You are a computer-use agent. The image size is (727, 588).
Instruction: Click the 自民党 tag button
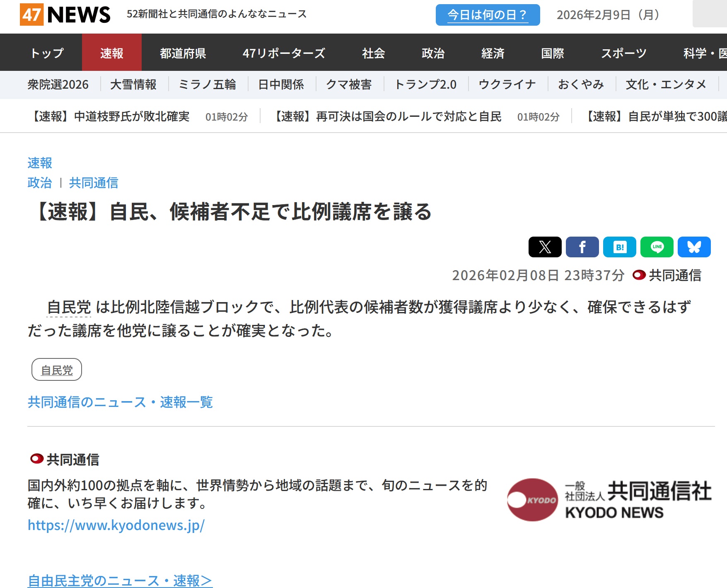point(57,370)
